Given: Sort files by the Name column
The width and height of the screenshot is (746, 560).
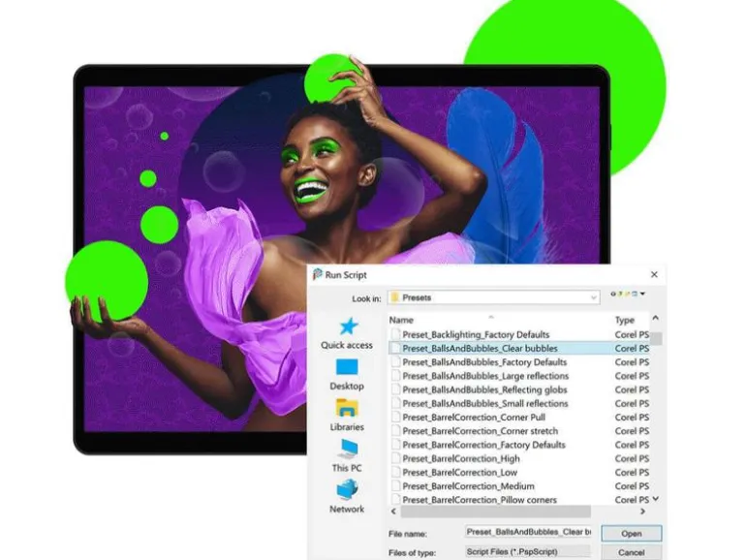Looking at the screenshot, I should (401, 320).
